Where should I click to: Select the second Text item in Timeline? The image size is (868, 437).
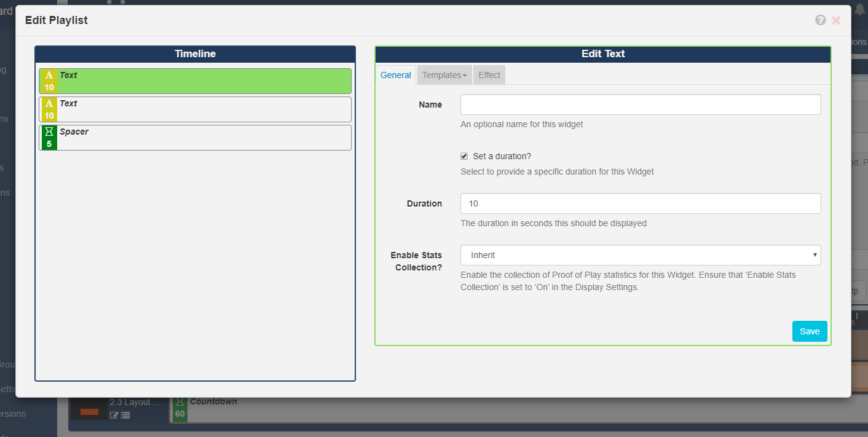(203, 109)
